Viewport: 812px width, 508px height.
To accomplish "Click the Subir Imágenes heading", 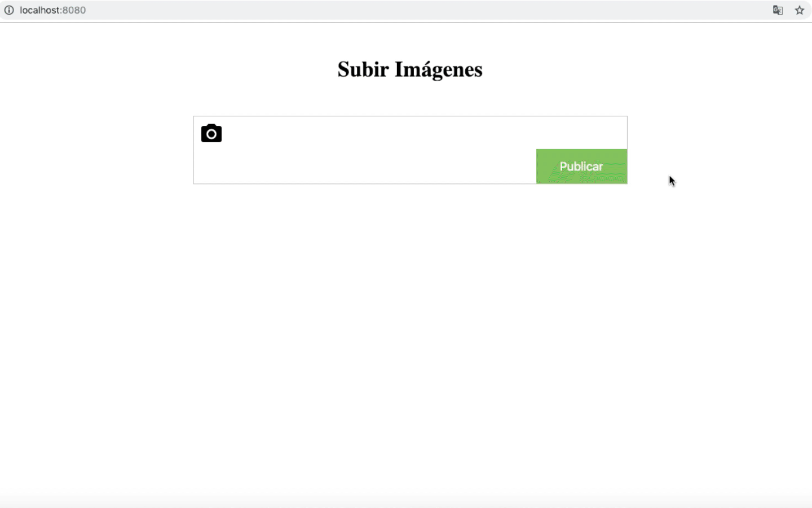I will (x=410, y=69).
